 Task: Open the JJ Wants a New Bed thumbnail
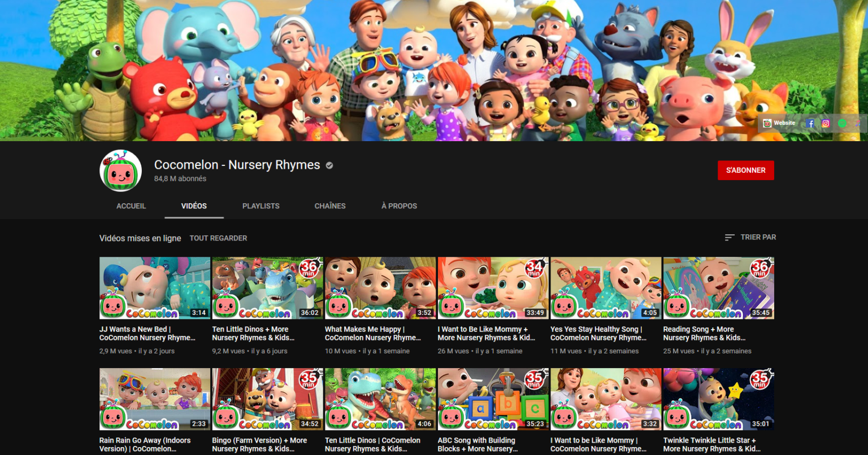(154, 288)
